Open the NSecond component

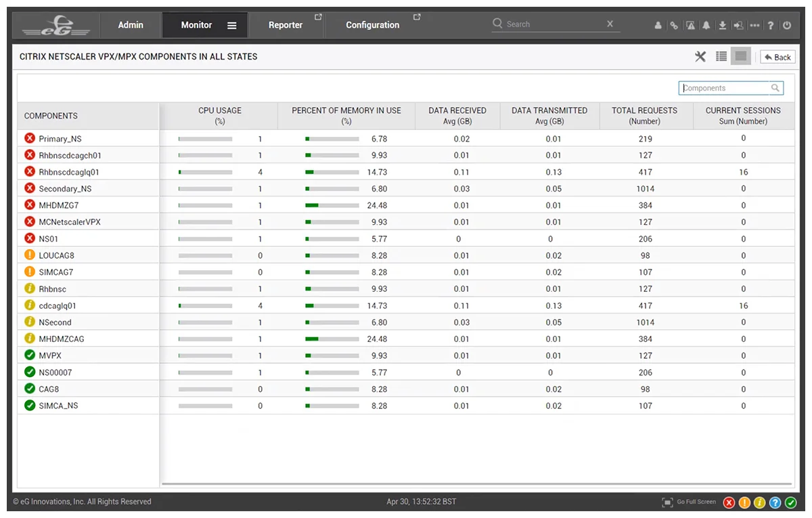tap(55, 322)
